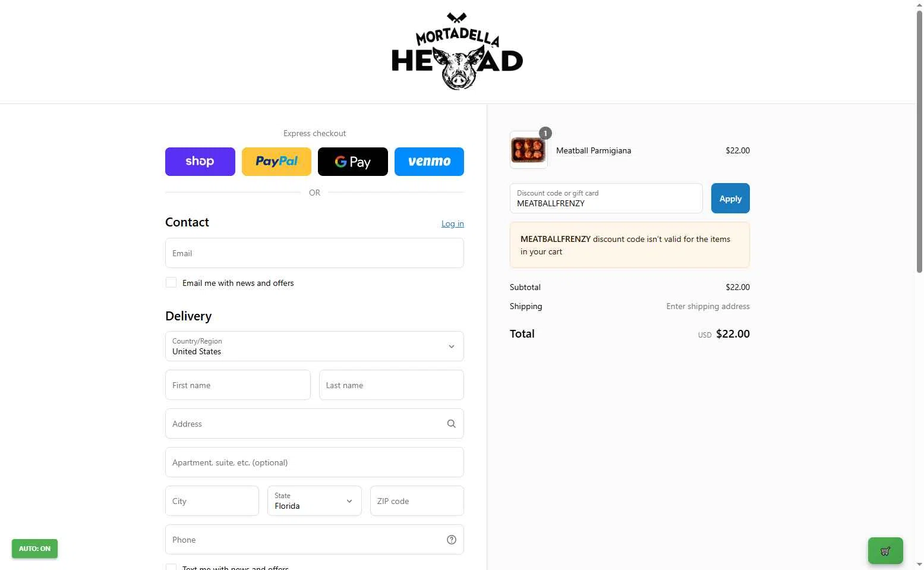This screenshot has height=570, width=924.
Task: Click the Express checkout heading
Action: (x=314, y=133)
